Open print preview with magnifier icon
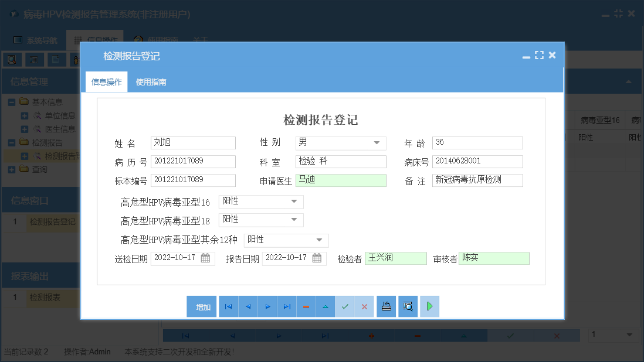644x362 pixels. [408, 306]
